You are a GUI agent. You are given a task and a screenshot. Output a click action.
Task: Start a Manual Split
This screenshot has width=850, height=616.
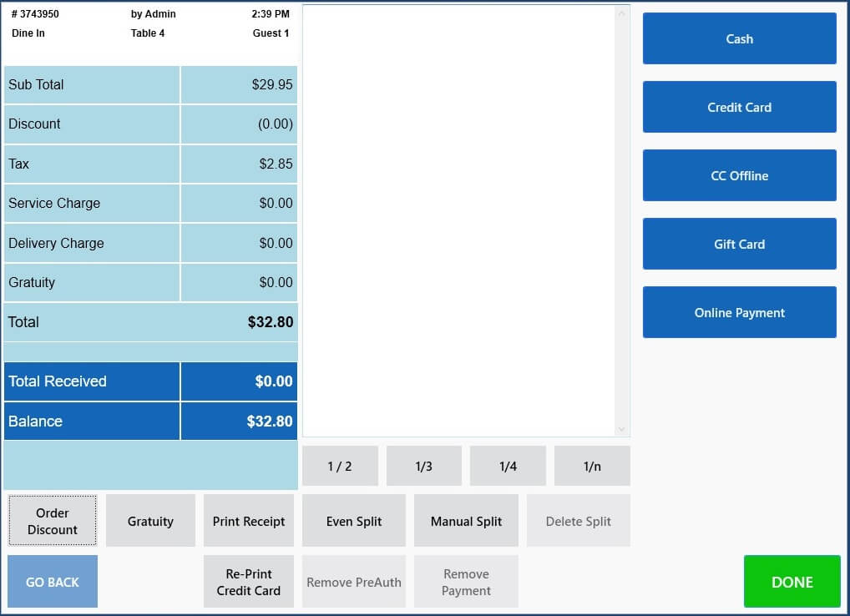coord(466,519)
